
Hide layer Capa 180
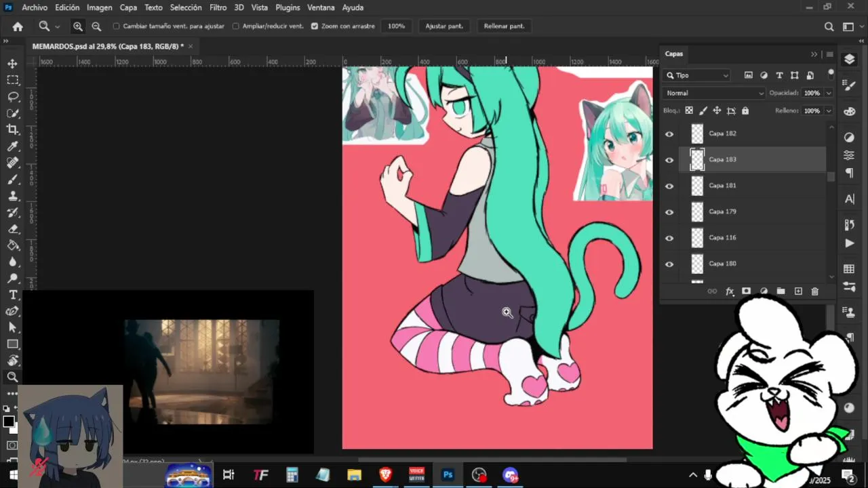click(669, 264)
